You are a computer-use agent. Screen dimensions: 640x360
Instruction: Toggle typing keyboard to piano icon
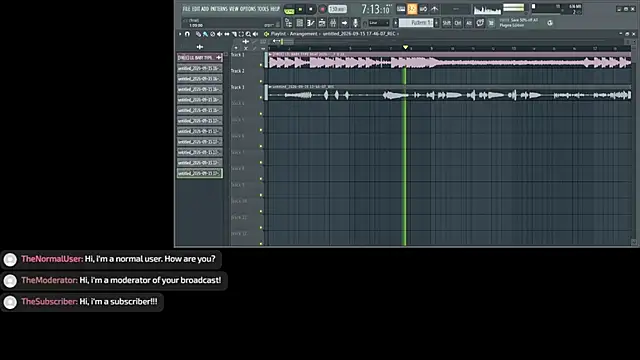(x=401, y=9)
